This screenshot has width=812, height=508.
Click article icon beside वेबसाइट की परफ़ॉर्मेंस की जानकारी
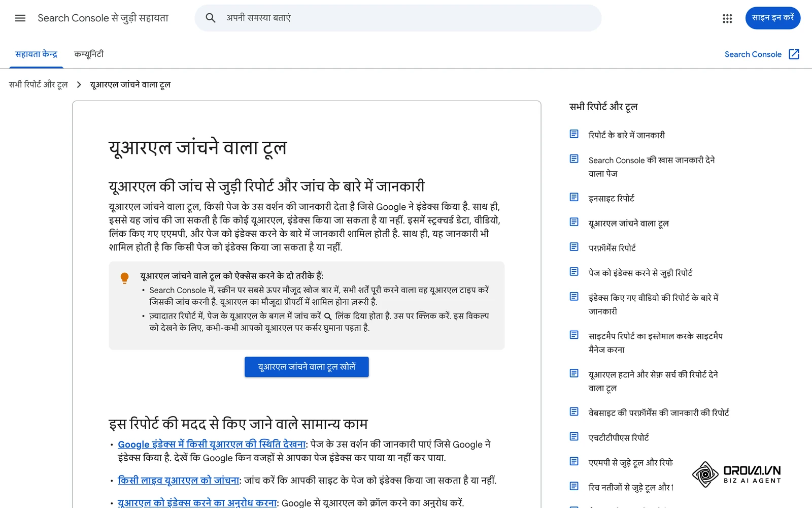(x=574, y=411)
